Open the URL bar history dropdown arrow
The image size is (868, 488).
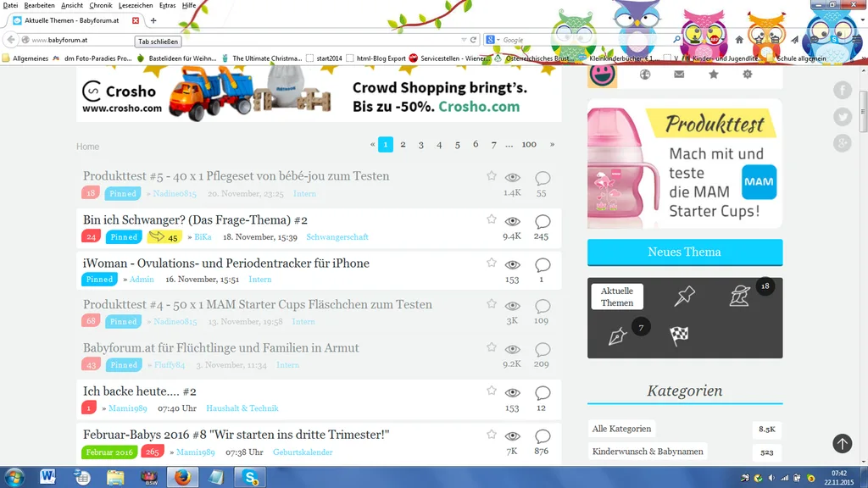(464, 40)
